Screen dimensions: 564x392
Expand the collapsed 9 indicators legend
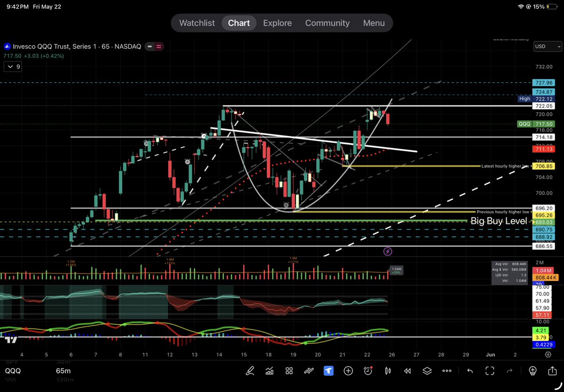[x=13, y=67]
